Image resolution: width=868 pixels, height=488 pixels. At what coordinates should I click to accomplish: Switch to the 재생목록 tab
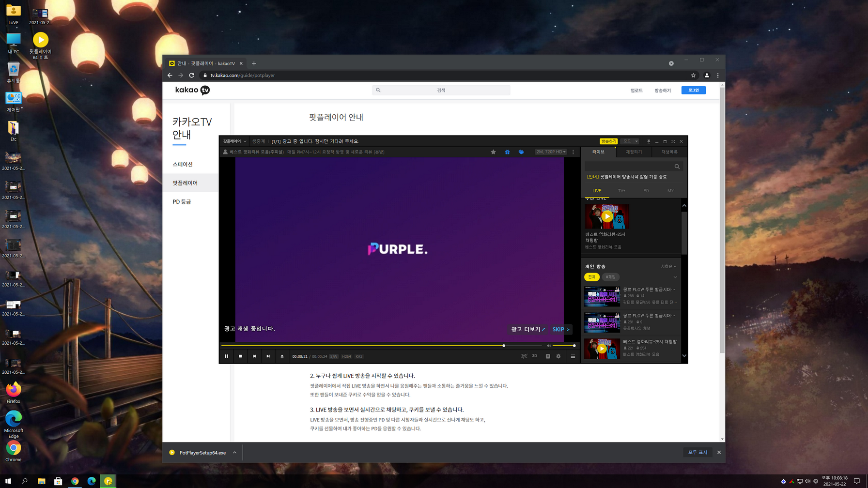pyautogui.click(x=669, y=152)
